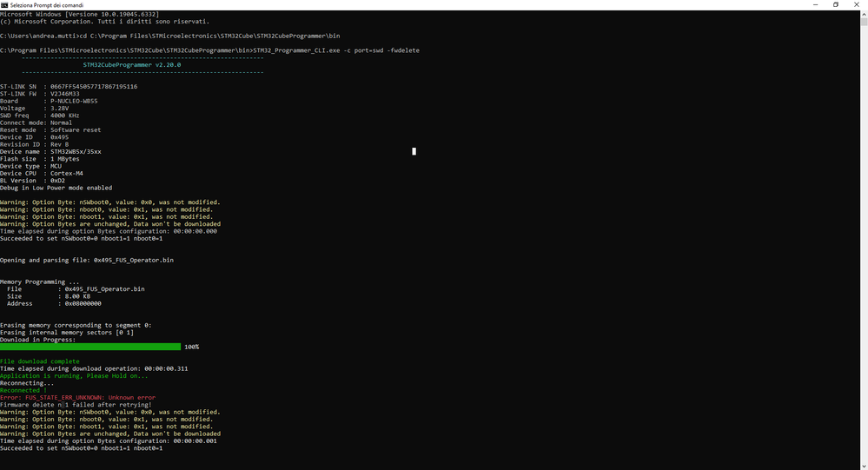
Task: Close the Prompt dei comandi window
Action: (x=857, y=4)
